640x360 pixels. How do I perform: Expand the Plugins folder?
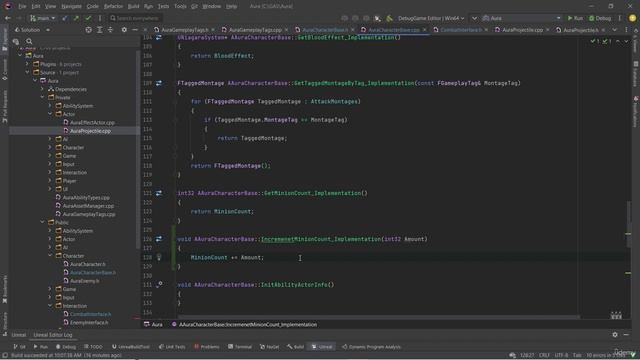(27, 64)
